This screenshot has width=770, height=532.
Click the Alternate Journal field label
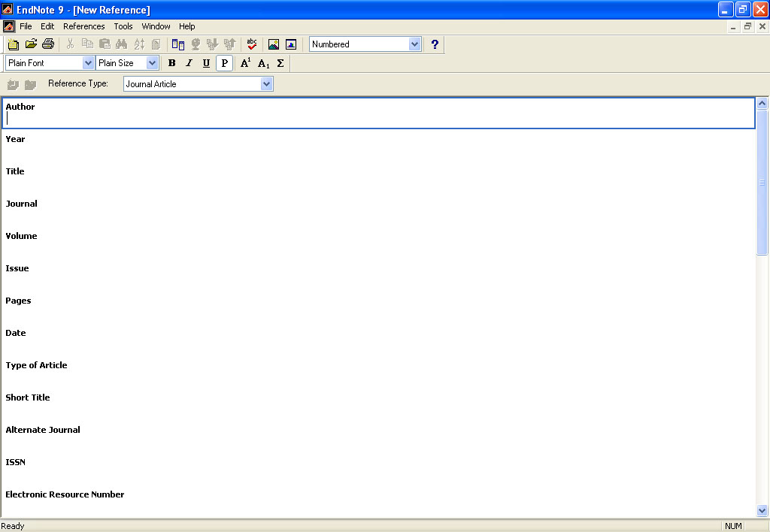click(43, 430)
